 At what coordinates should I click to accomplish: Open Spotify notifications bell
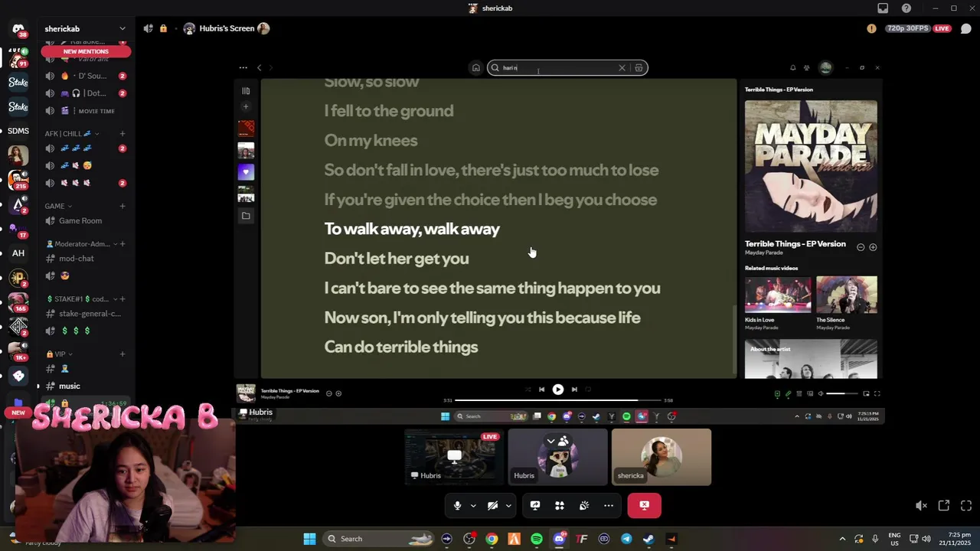792,67
